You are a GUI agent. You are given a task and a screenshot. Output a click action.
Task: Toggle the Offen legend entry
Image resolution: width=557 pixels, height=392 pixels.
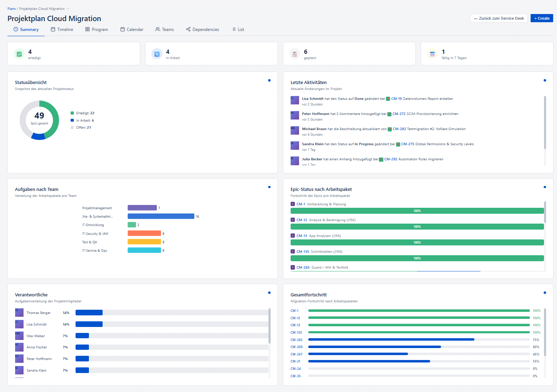pos(81,128)
